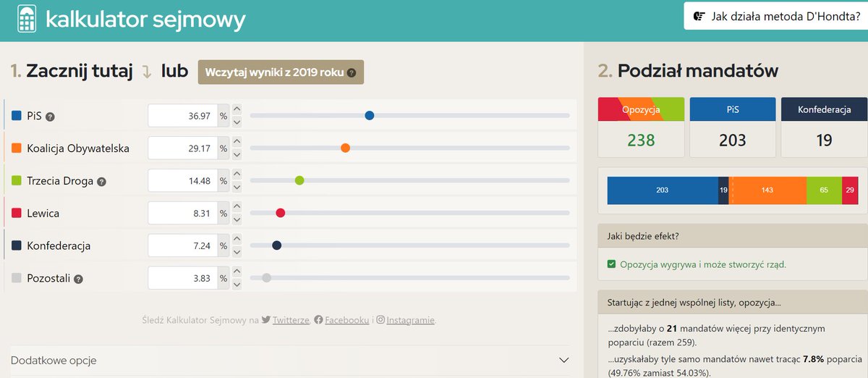
Task: Click pointing-hand icon in D'Hondta button
Action: (x=699, y=15)
